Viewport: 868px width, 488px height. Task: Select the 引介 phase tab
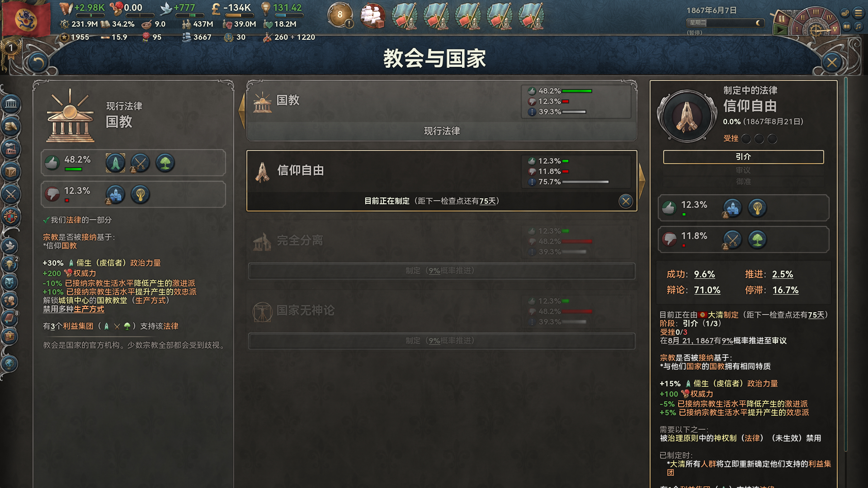coord(743,157)
